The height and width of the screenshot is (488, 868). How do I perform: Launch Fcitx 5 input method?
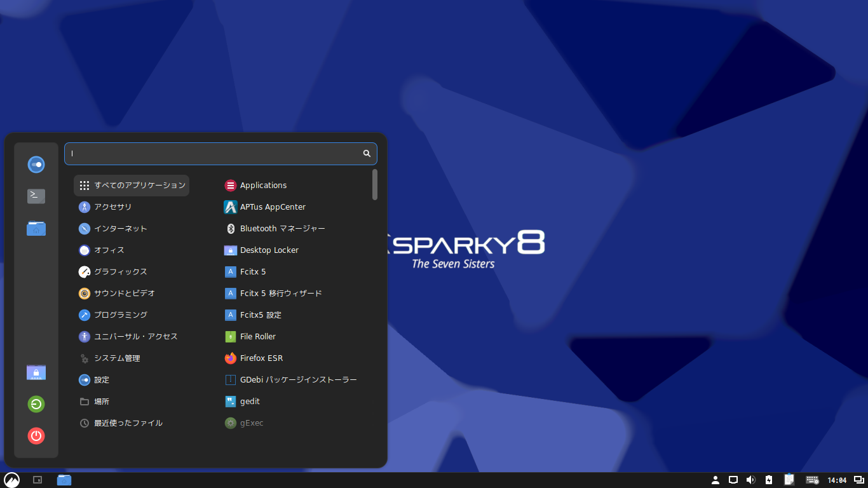click(294, 272)
